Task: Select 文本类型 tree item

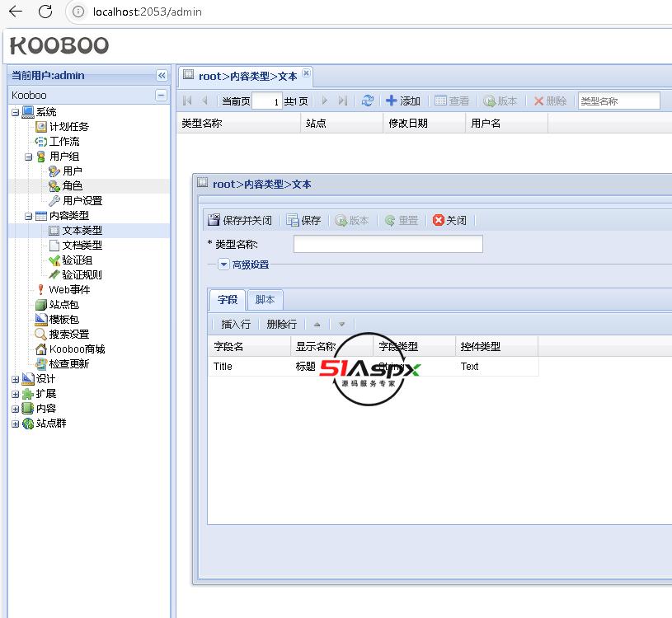Action: [x=82, y=231]
